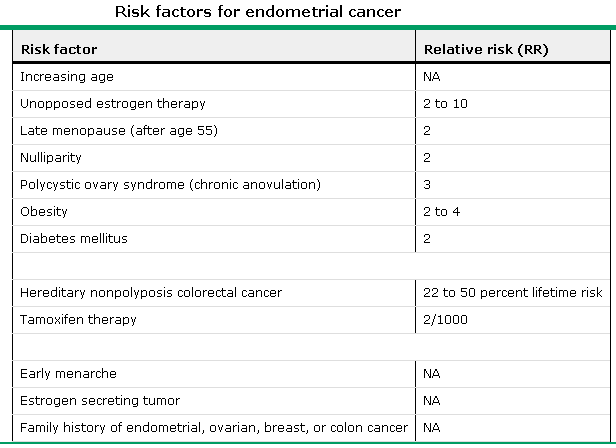
Task: Select 'Family history of endometrial, ovarian' row
Action: [311, 428]
